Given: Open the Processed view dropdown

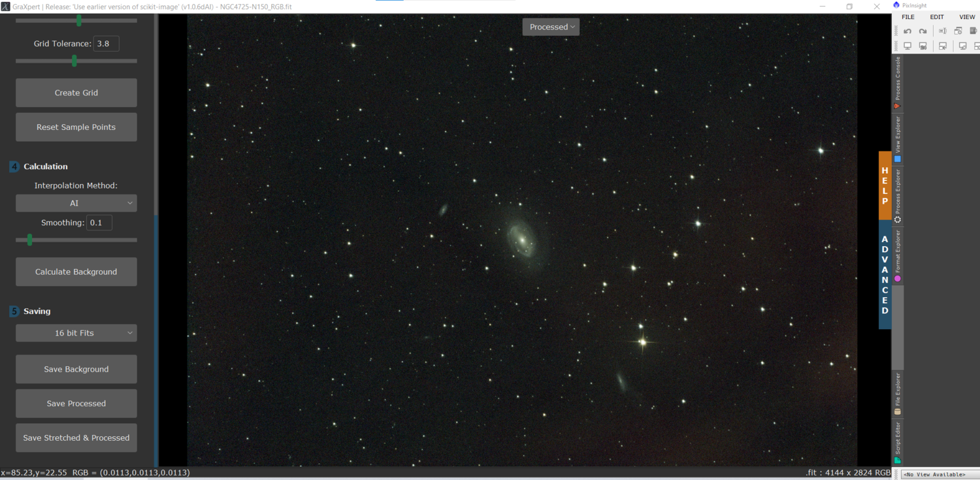Looking at the screenshot, I should (551, 27).
